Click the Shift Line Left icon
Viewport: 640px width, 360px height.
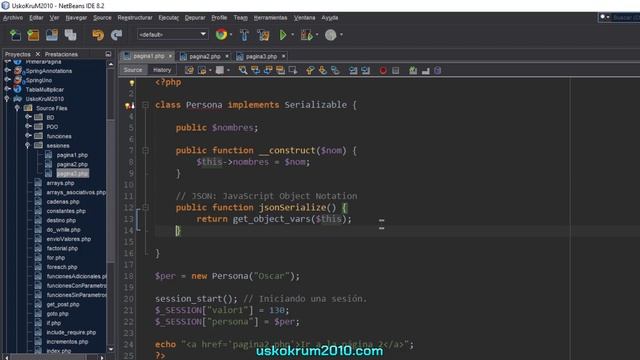click(353, 70)
